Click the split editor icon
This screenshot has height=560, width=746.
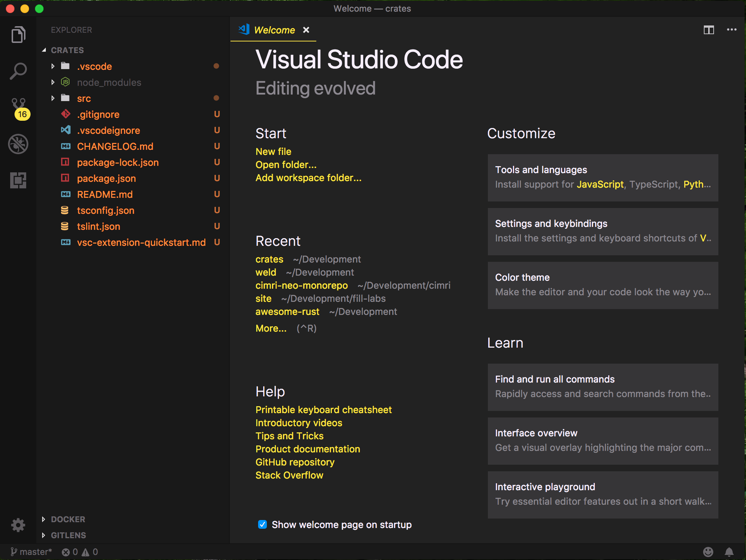(x=709, y=30)
